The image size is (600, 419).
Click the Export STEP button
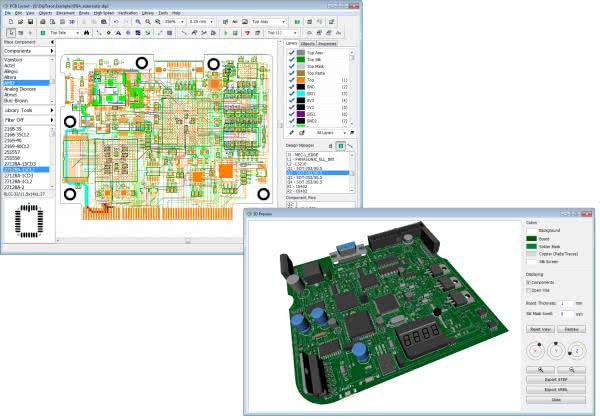point(558,381)
